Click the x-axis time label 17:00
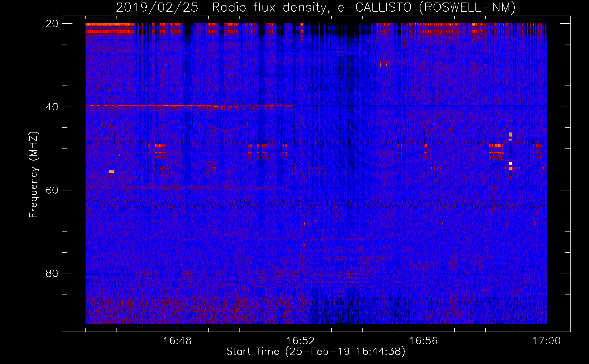The image size is (589, 364). (x=547, y=341)
